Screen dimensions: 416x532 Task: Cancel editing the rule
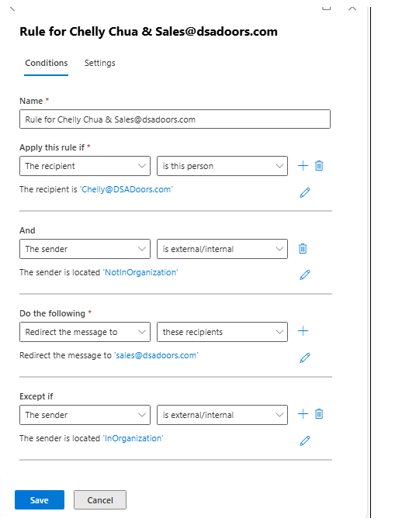click(x=100, y=499)
